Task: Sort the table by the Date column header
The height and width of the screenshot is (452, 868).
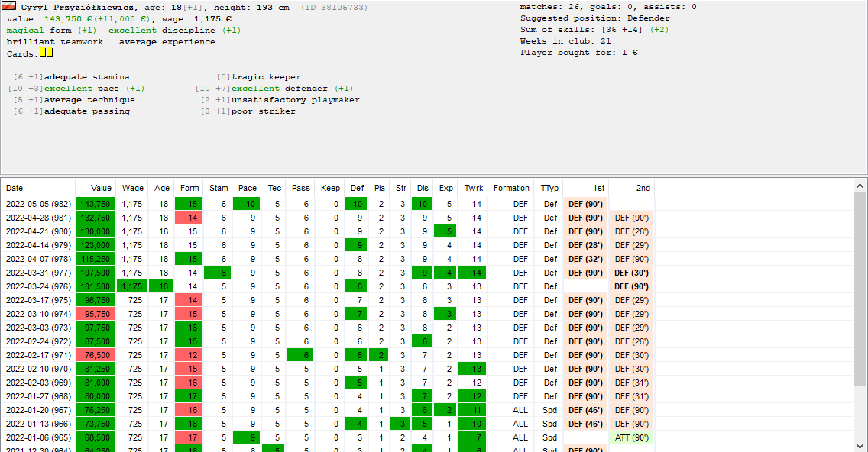Action: pyautogui.click(x=37, y=188)
